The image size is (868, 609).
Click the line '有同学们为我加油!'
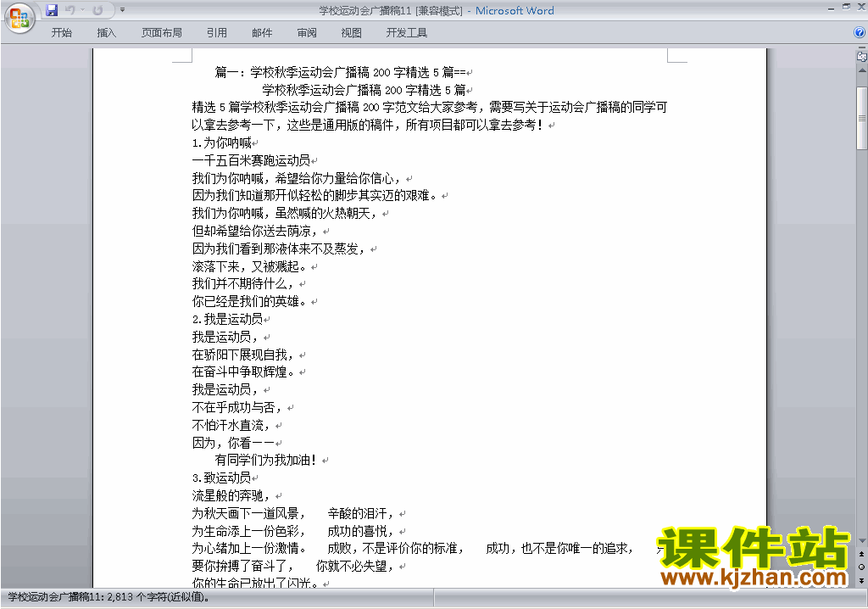(266, 460)
